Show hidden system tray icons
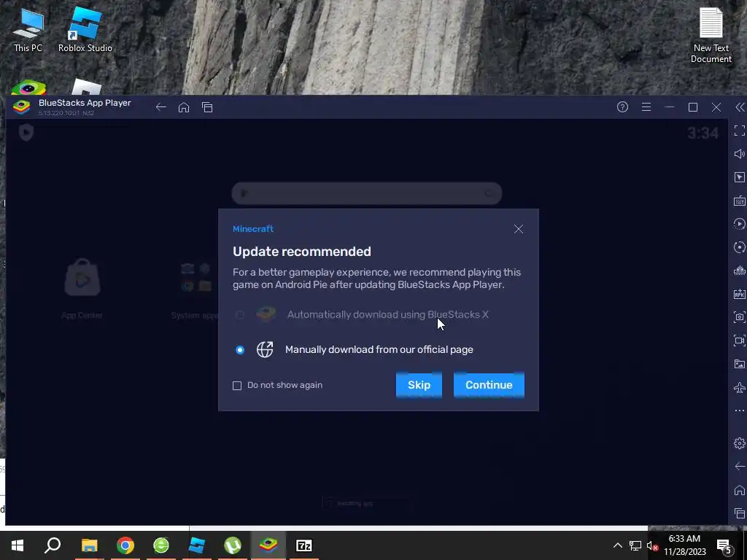Viewport: 747px width, 560px height. tap(617, 545)
